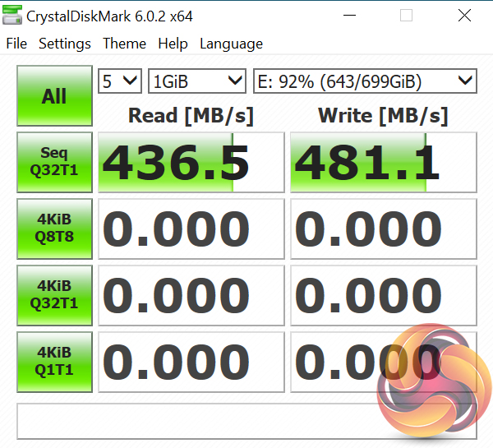
Task: Open the Settings menu
Action: click(x=65, y=44)
